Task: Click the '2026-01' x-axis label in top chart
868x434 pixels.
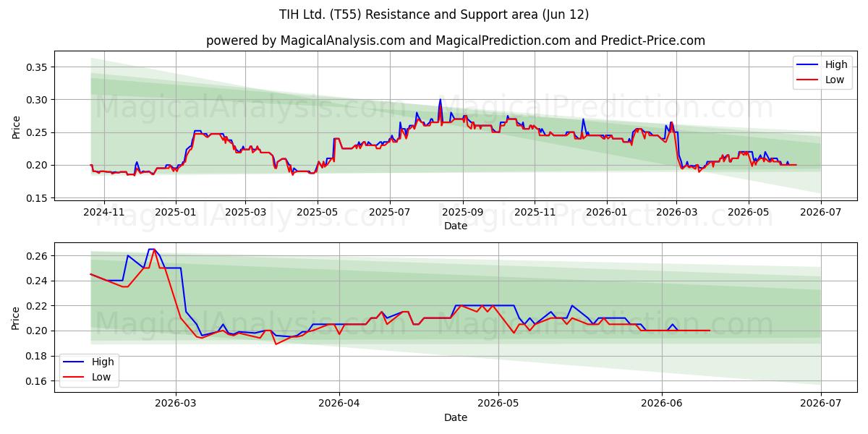Action: pos(607,212)
